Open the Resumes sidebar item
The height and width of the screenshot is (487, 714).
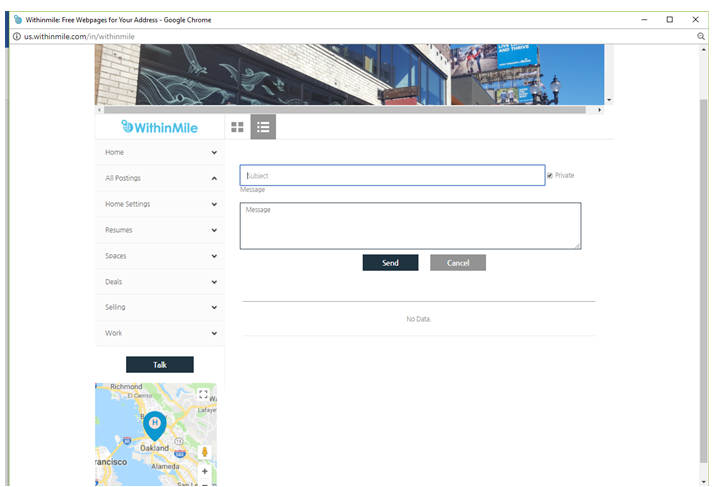click(x=159, y=230)
